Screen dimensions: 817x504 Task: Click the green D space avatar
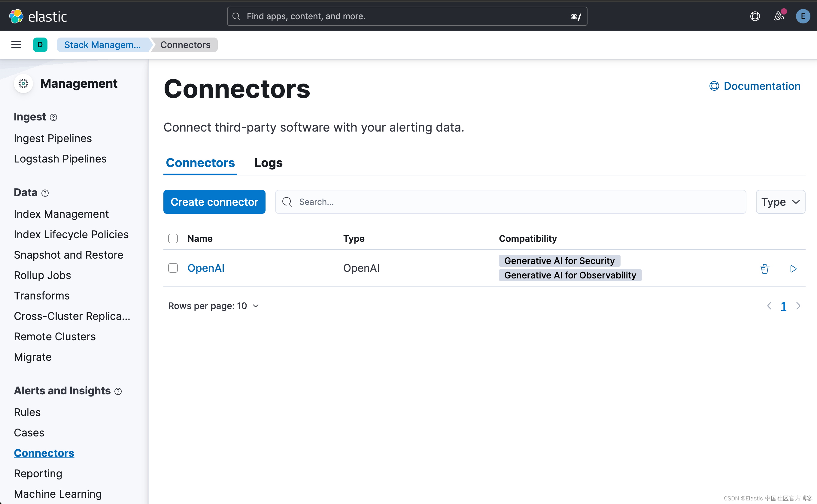tap(40, 45)
